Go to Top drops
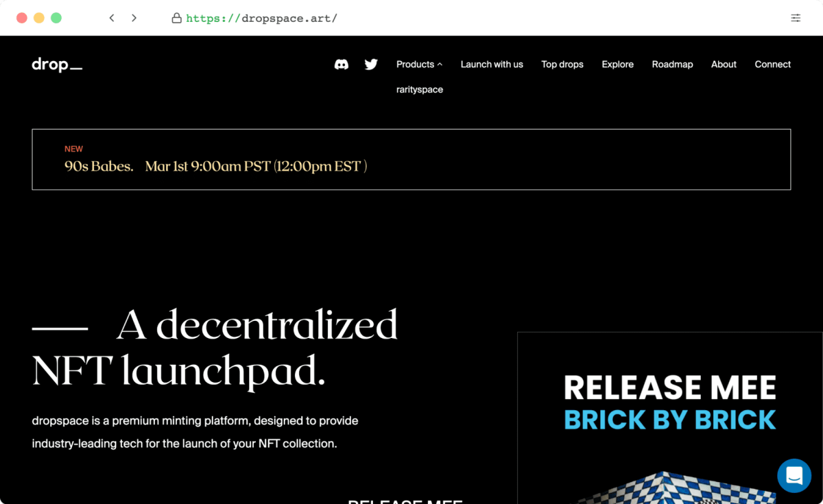Screen dimensions: 823x504 562,64
